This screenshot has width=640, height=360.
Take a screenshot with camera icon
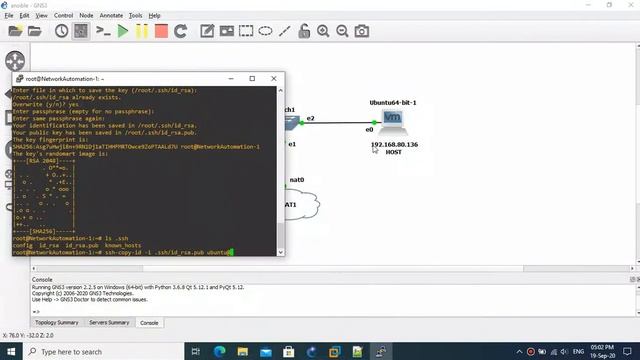click(x=362, y=31)
